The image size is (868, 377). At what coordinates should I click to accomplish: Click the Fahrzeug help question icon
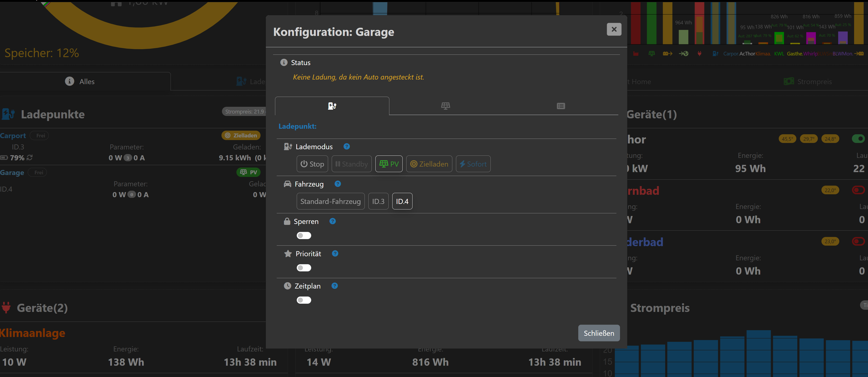pyautogui.click(x=338, y=184)
